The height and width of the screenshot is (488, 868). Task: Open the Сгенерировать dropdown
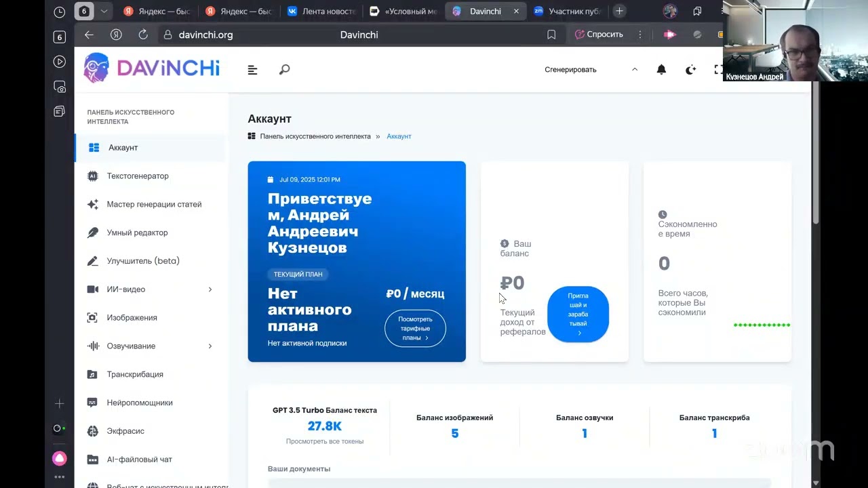pyautogui.click(x=591, y=70)
